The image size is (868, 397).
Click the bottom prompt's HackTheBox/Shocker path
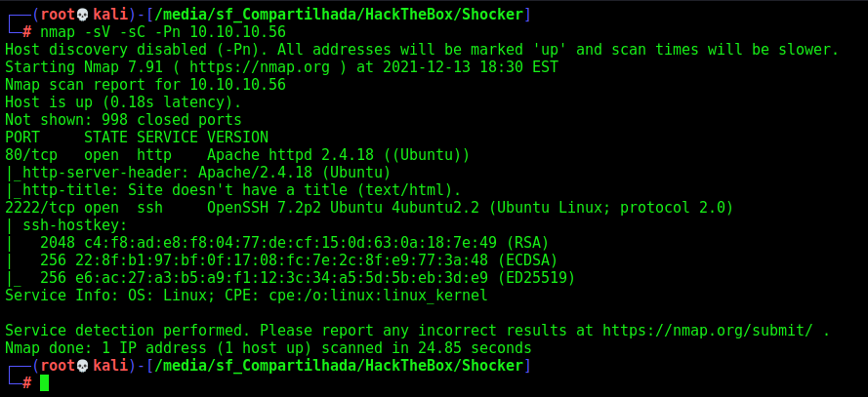click(x=444, y=366)
